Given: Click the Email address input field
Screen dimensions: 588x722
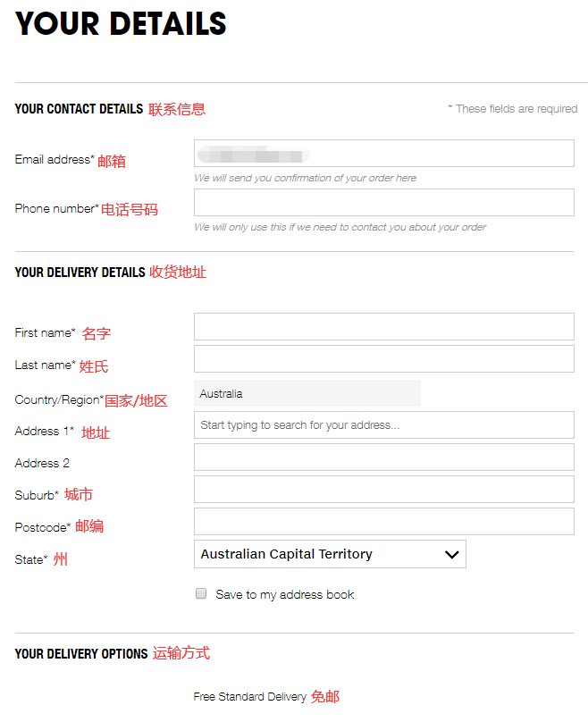Looking at the screenshot, I should (x=383, y=154).
